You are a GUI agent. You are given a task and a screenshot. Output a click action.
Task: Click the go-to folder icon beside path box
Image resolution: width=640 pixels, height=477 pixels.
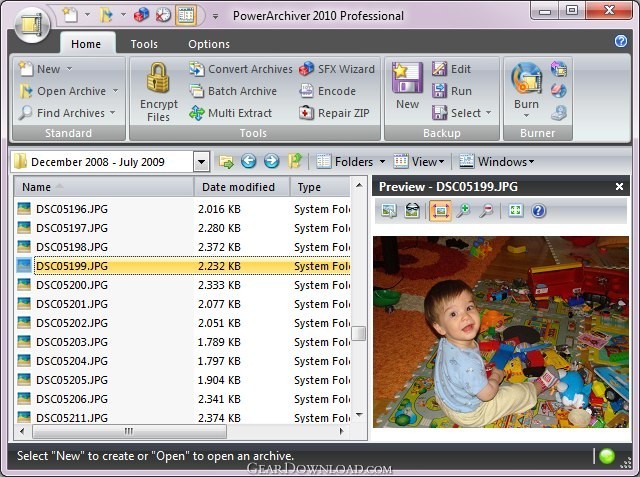coord(226,162)
